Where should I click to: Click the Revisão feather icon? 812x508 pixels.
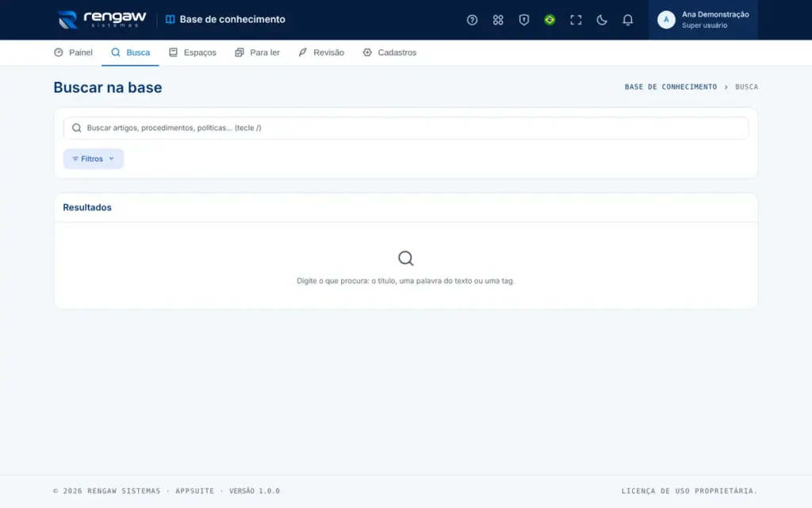[303, 52]
